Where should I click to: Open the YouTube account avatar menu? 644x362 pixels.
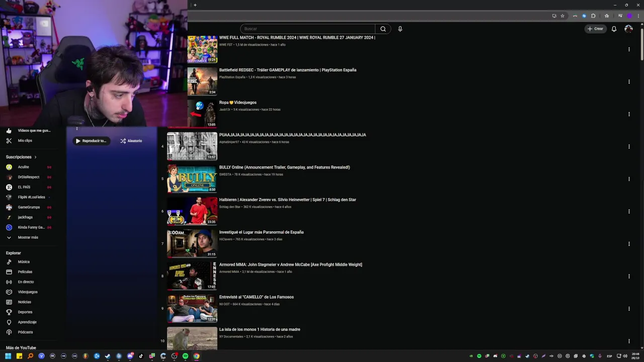(628, 29)
